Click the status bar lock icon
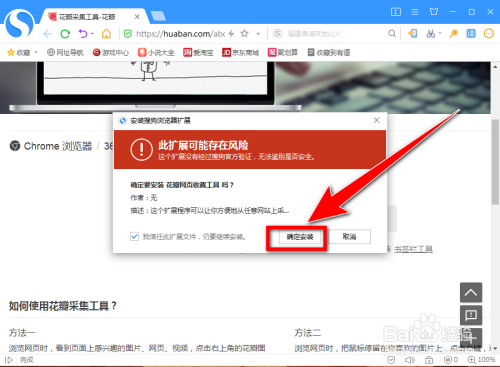 click(x=429, y=360)
